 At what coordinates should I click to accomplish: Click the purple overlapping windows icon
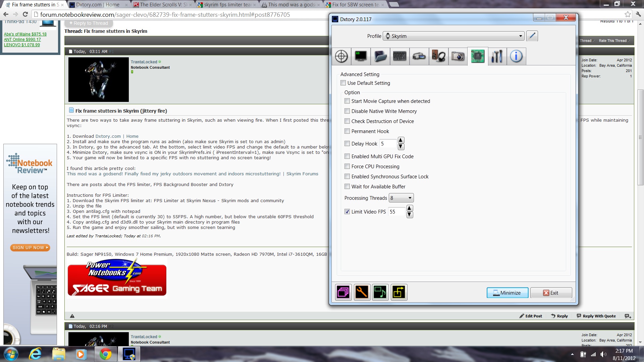click(343, 292)
